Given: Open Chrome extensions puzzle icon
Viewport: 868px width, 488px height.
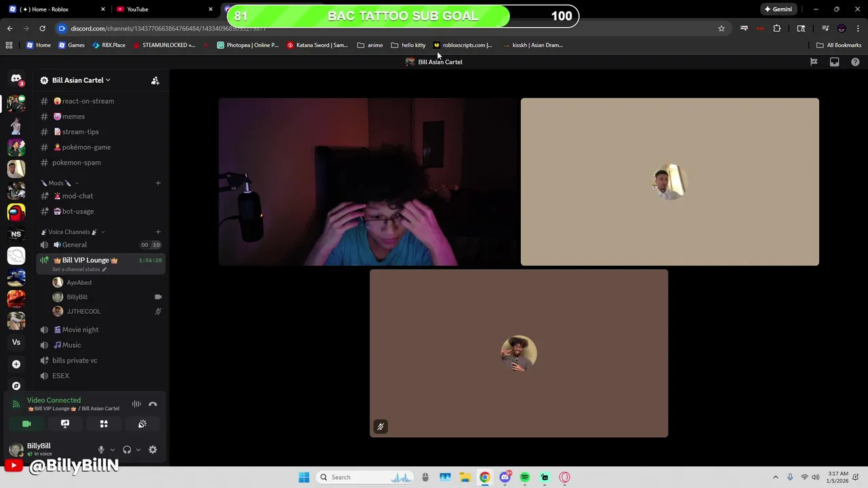Looking at the screenshot, I should [x=777, y=28].
